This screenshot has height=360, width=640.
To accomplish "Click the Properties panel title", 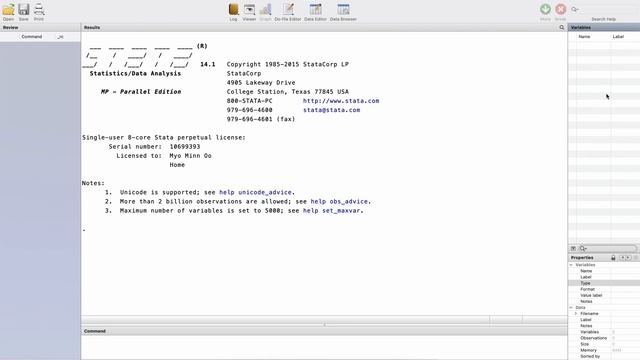I will click(582, 258).
